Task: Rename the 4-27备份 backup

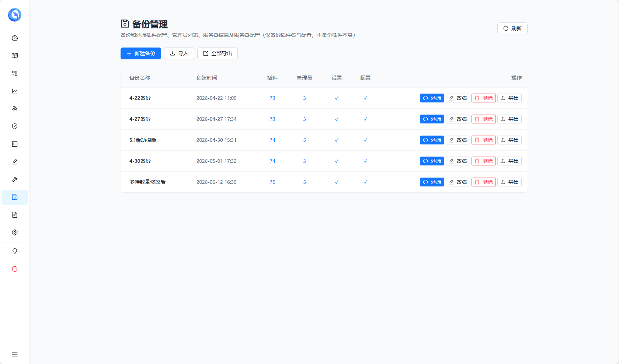Action: coord(458,119)
